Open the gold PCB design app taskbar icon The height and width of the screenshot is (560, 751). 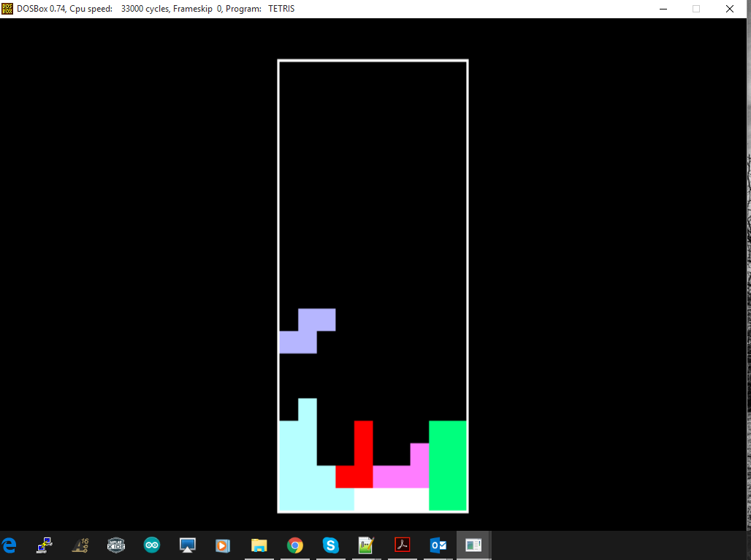[80, 545]
